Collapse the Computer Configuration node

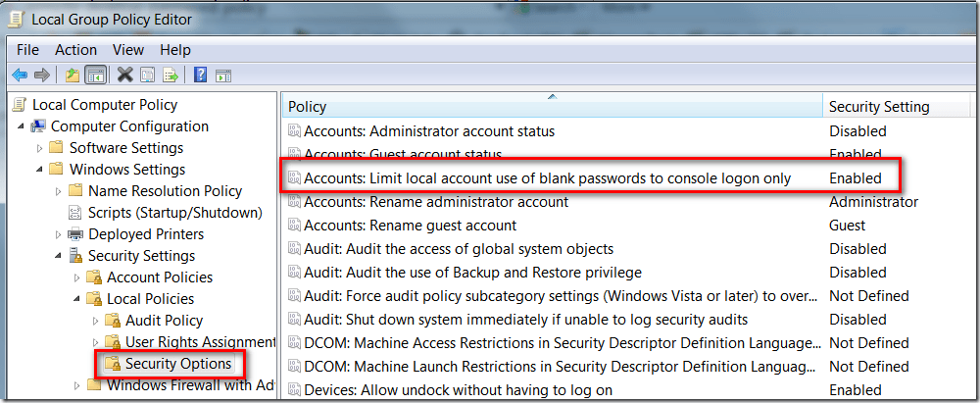pyautogui.click(x=22, y=126)
